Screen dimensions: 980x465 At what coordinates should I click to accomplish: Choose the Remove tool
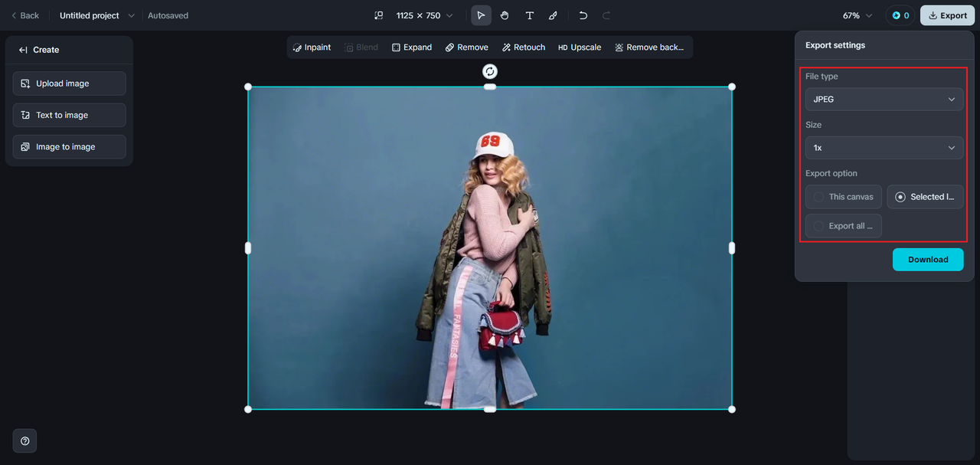(467, 47)
